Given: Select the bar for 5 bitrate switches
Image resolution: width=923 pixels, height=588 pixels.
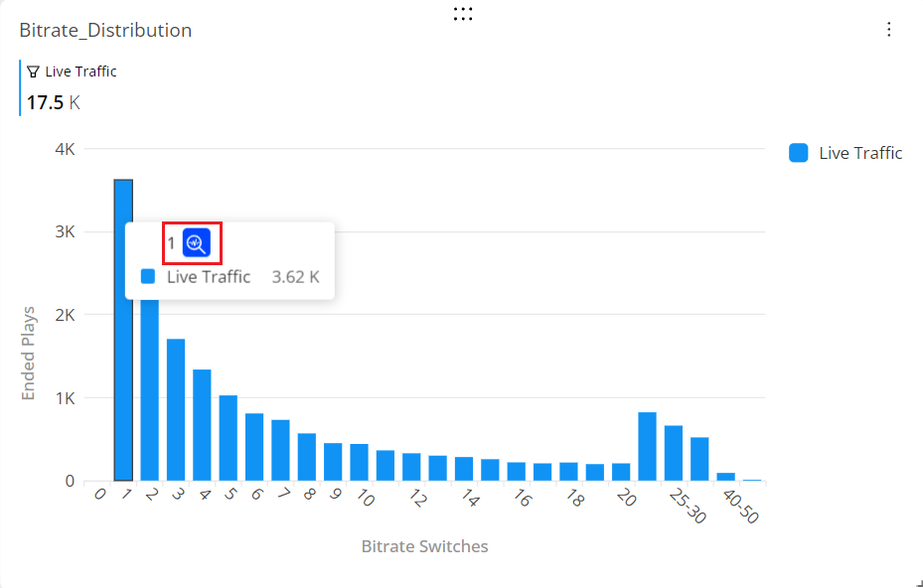Looking at the screenshot, I should (x=229, y=438).
